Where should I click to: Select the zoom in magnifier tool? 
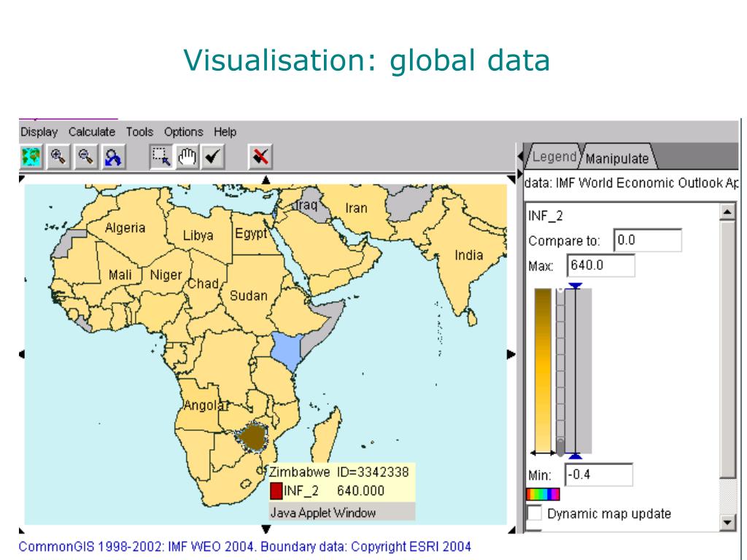coord(58,157)
